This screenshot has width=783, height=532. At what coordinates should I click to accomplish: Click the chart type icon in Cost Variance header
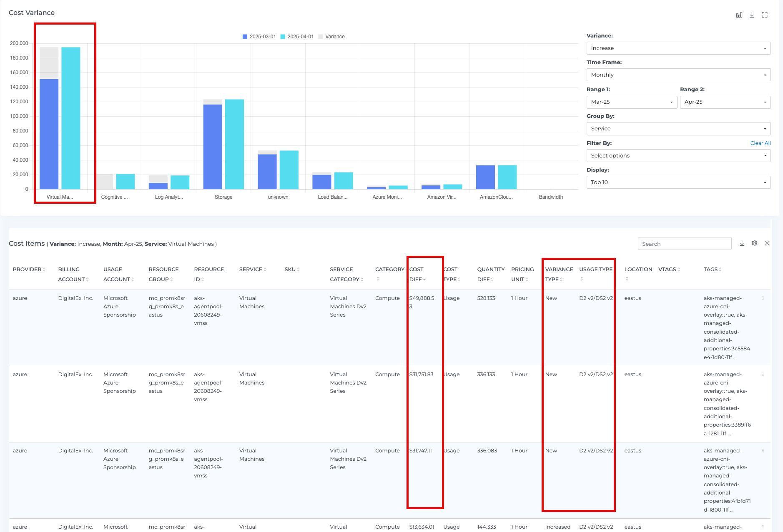(739, 15)
